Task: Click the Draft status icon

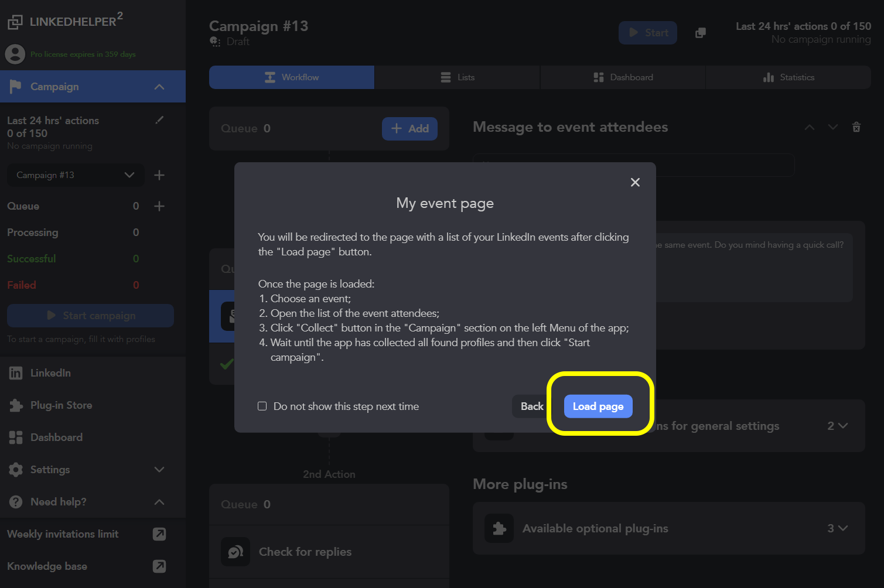Action: pos(216,42)
